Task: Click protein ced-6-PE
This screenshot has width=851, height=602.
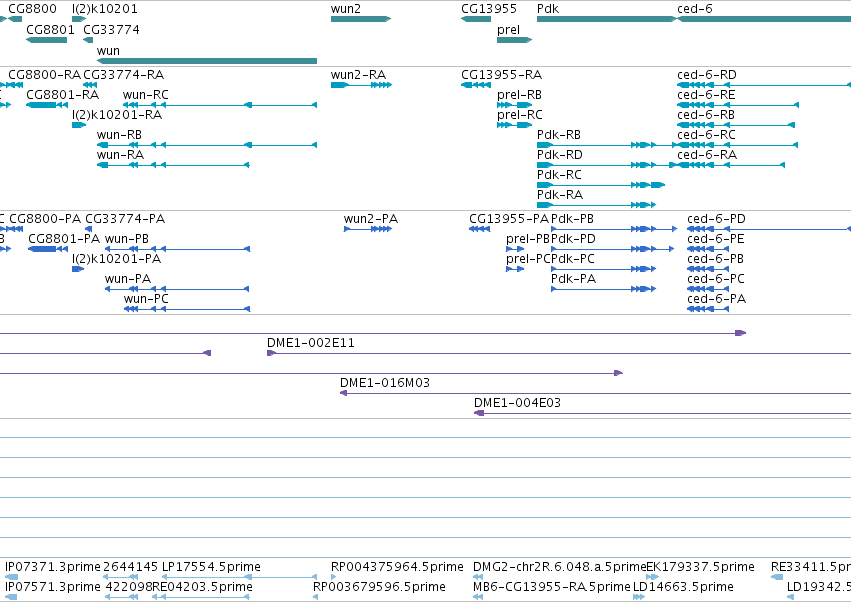Action: tap(708, 249)
